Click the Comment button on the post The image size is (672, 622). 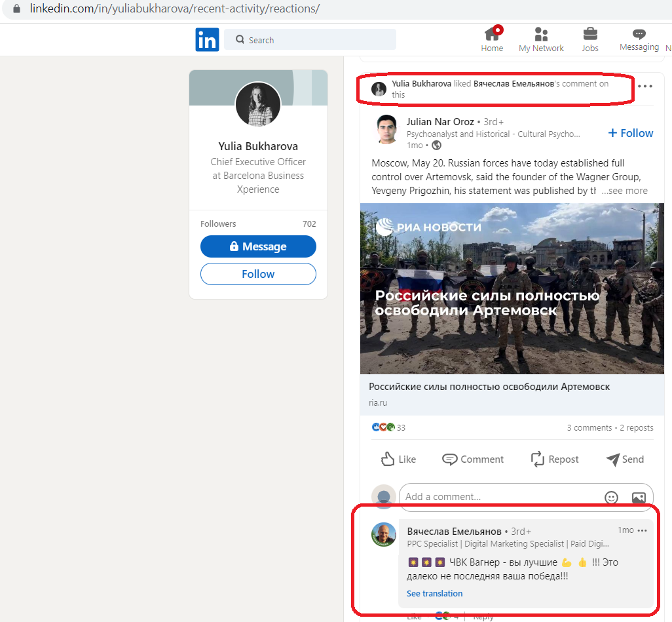(x=473, y=459)
